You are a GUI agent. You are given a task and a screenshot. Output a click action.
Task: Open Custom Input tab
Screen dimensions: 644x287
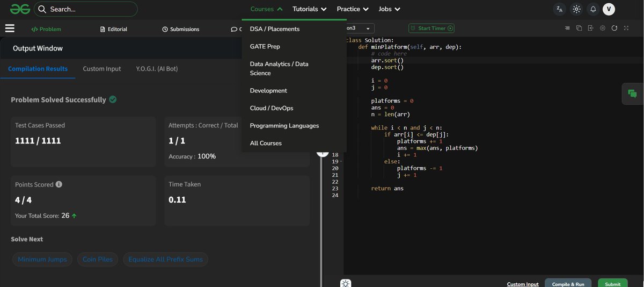[102, 69]
